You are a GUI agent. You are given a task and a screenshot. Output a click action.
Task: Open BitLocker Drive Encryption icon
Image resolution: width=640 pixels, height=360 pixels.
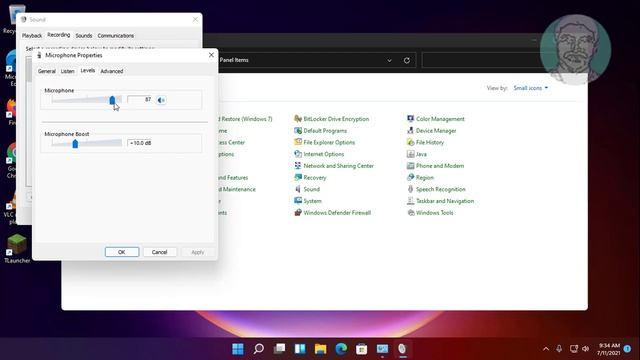[298, 119]
